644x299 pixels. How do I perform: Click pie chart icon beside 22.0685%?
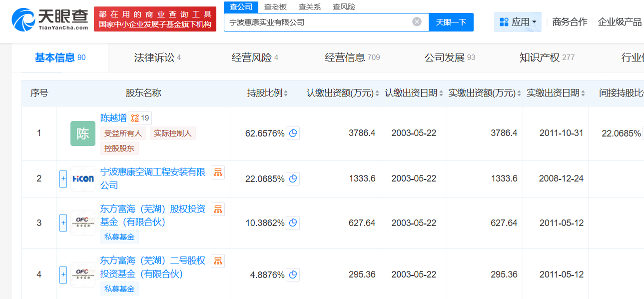(x=293, y=178)
